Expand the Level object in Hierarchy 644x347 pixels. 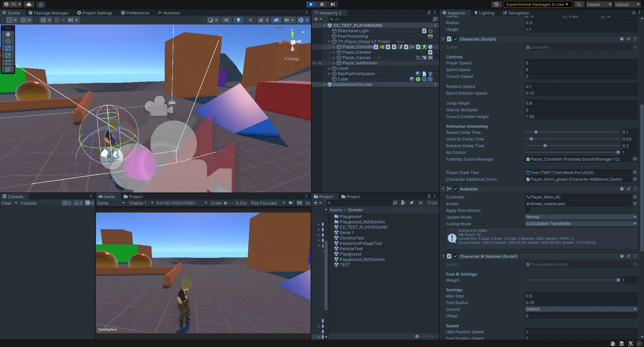tap(329, 68)
